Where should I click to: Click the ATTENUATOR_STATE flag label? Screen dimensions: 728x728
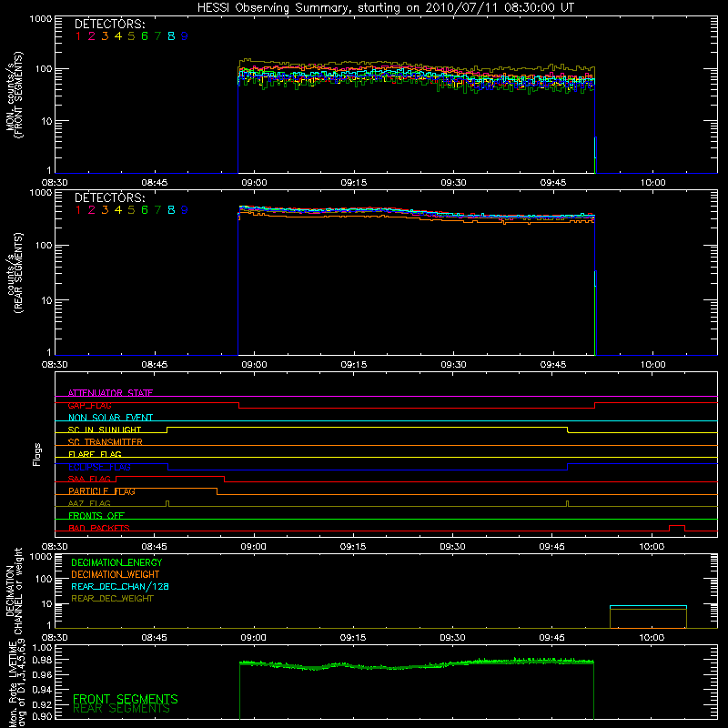click(110, 393)
